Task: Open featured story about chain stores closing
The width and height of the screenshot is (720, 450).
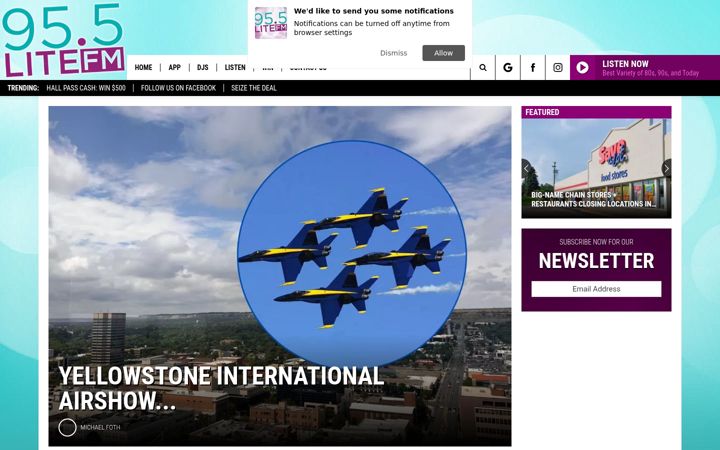Action: 596,199
